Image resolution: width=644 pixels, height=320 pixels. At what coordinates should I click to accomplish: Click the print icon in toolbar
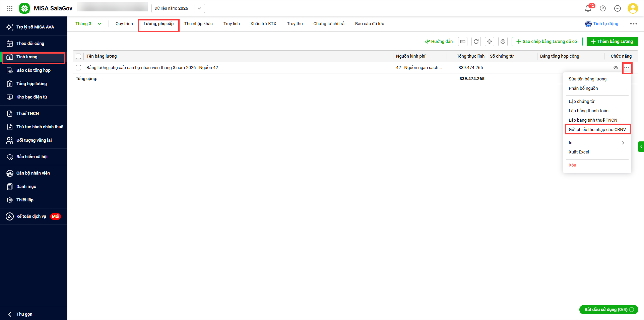(503, 42)
